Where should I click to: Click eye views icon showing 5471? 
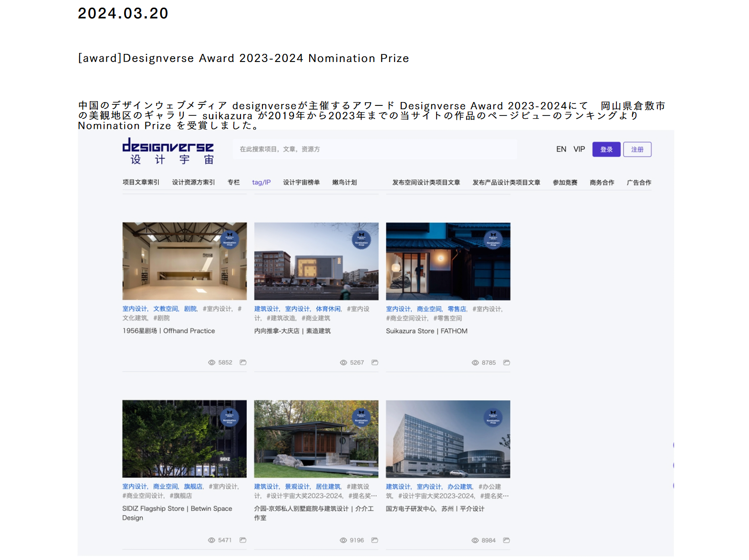coord(212,540)
